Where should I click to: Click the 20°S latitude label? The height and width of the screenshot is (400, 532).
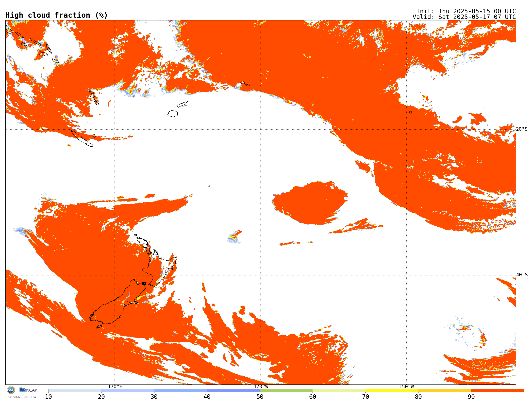(522, 129)
